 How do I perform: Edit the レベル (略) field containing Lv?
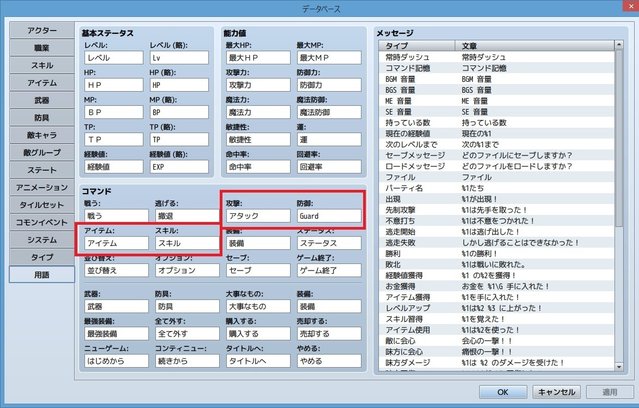179,58
